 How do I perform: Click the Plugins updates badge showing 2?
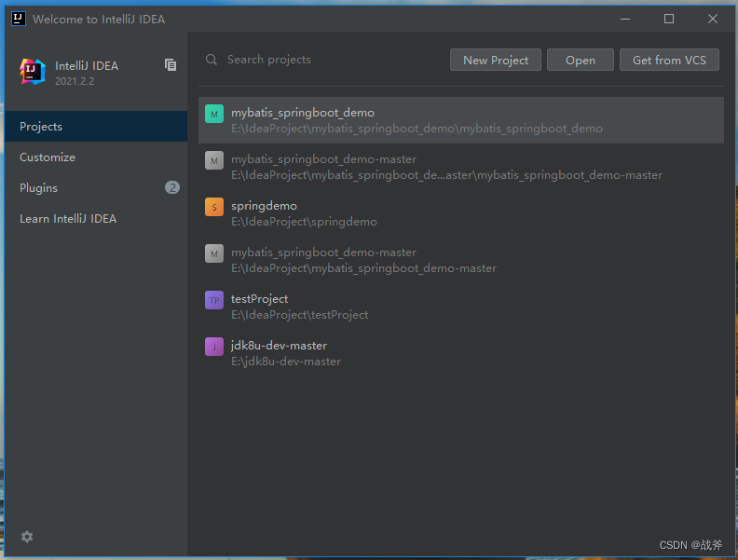[x=172, y=188]
